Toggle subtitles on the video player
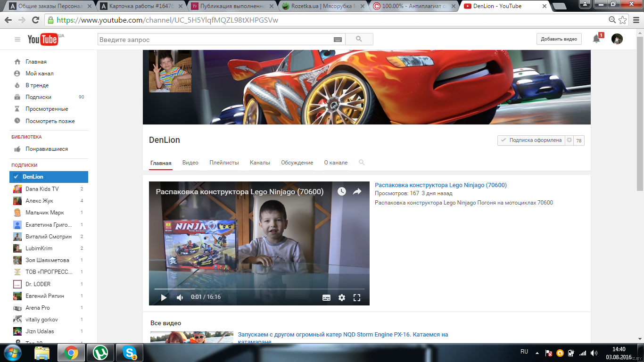The height and width of the screenshot is (362, 644). point(326,297)
